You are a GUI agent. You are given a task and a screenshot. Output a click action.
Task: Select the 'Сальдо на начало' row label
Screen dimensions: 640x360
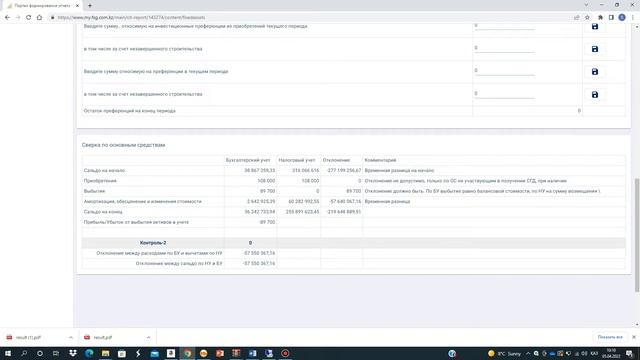point(104,171)
